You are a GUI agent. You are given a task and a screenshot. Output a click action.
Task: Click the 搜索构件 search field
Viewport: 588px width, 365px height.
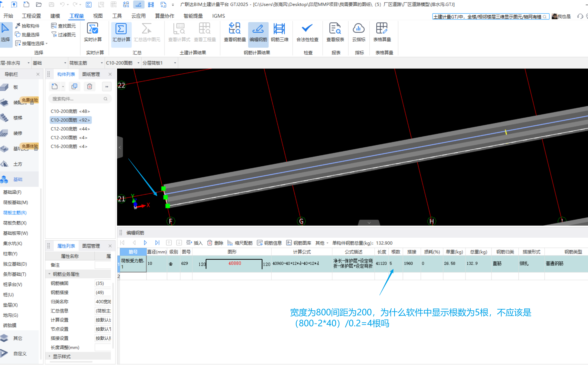pyautogui.click(x=80, y=99)
